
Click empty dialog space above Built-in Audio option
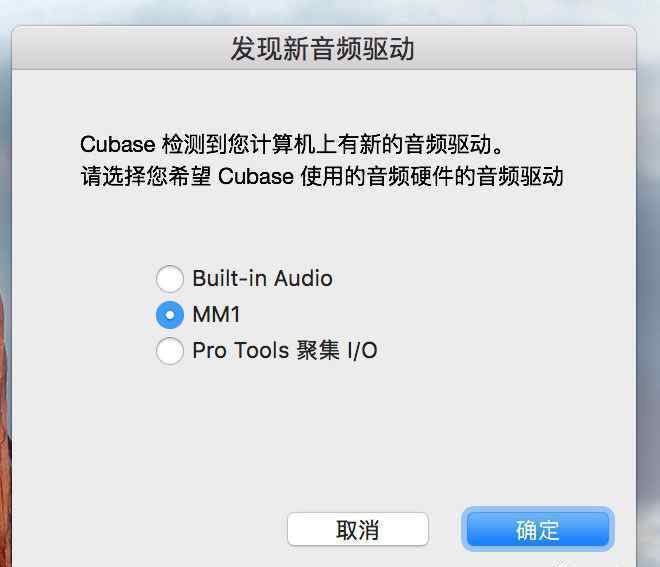pyautogui.click(x=324, y=227)
